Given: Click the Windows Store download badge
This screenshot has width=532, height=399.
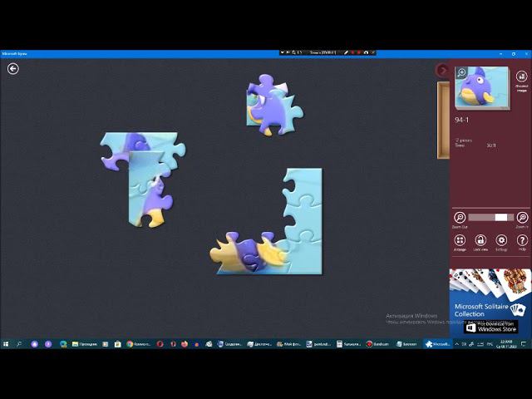Looking at the screenshot, I should (x=491, y=327).
